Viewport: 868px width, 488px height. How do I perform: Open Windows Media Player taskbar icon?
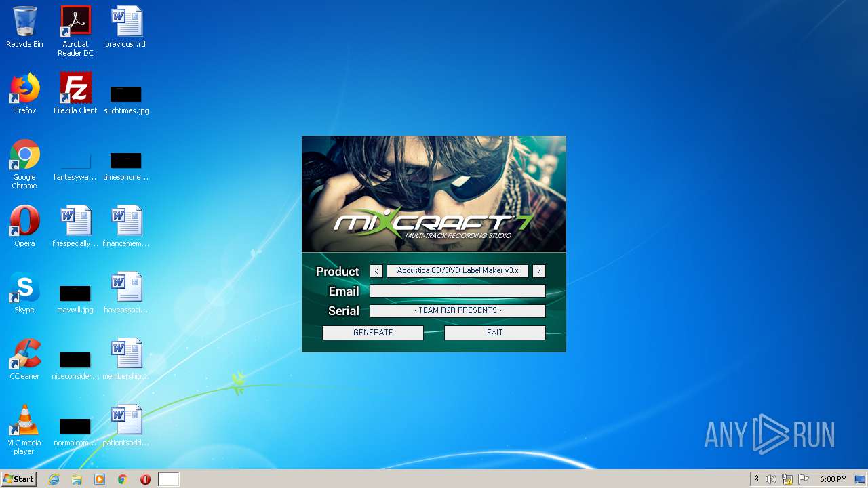tap(100, 479)
